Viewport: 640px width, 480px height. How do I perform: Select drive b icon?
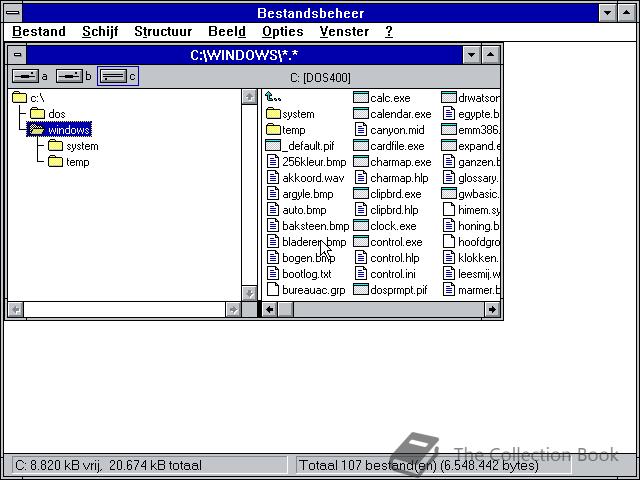pos(69,76)
